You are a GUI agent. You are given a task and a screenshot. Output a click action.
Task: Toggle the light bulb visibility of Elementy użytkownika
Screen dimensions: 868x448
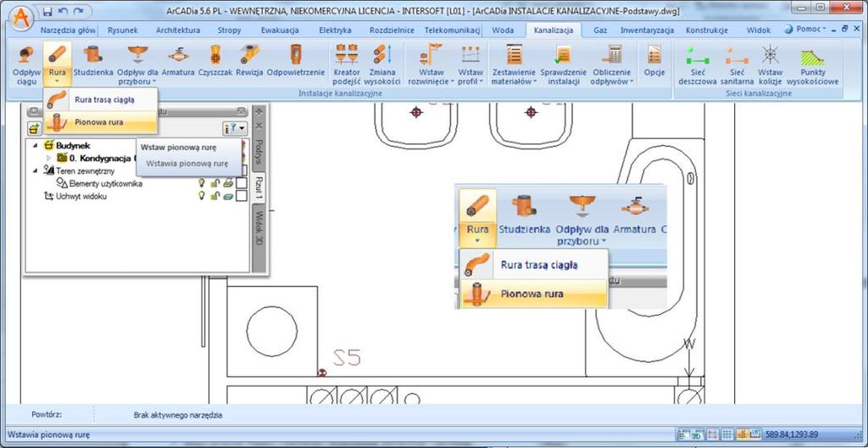coord(202,183)
